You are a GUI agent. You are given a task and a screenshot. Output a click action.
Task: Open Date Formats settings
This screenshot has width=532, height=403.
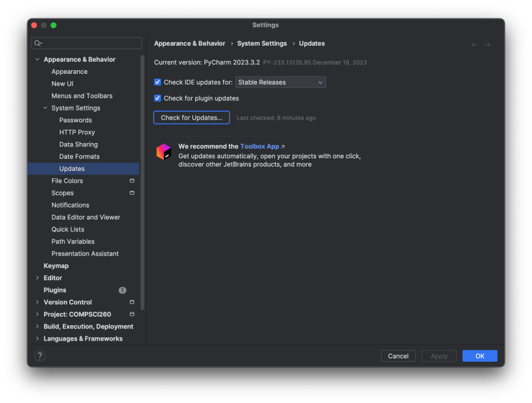79,156
